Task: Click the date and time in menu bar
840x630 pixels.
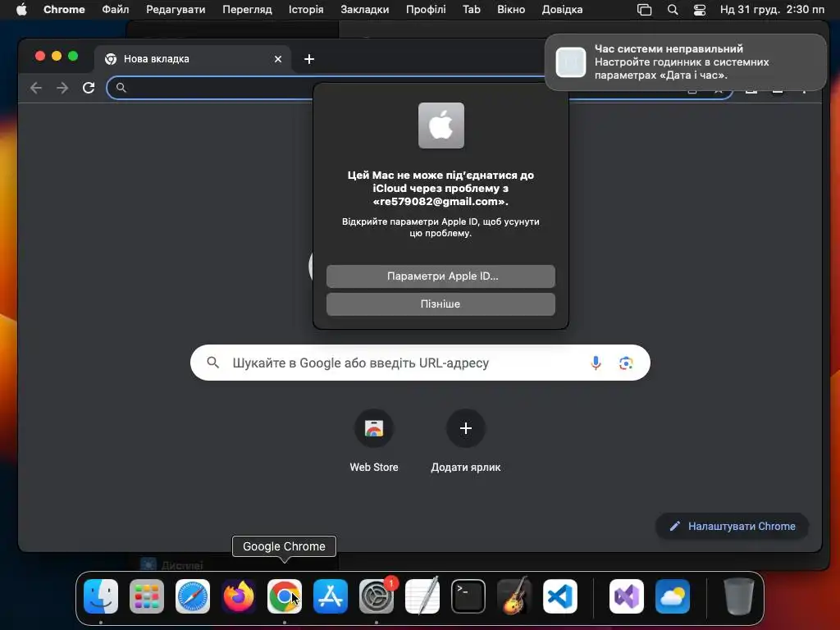Action: coord(772,10)
